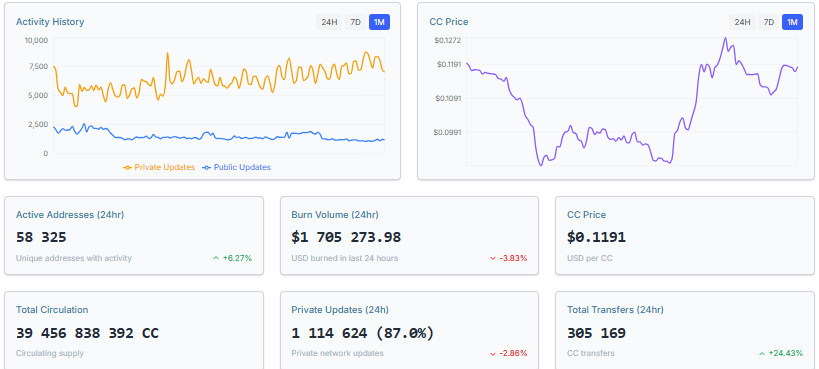
Task: Click 'USD burned in last 24 hours' caption
Action: point(345,258)
